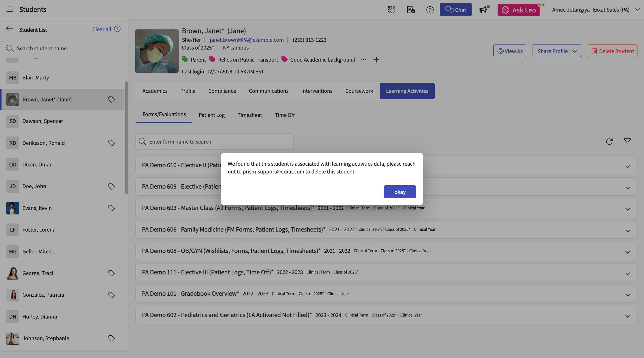Expand the Share Profile dropdown
The height and width of the screenshot is (358, 644).
575,51
